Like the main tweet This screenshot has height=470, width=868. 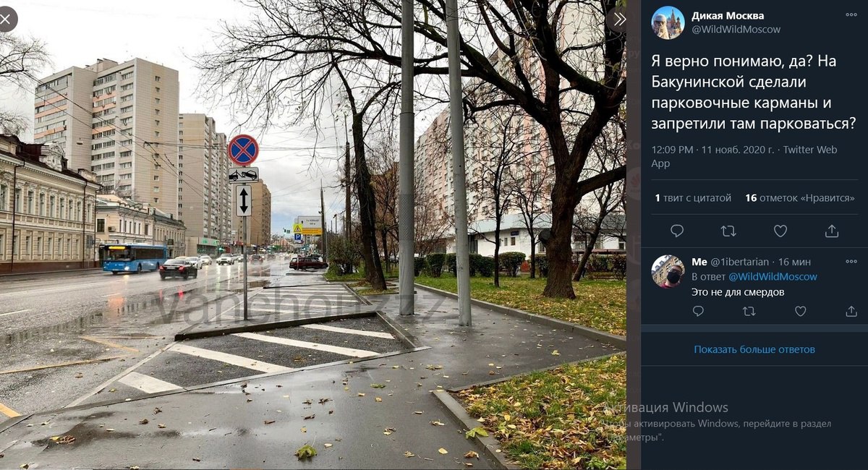click(x=780, y=231)
